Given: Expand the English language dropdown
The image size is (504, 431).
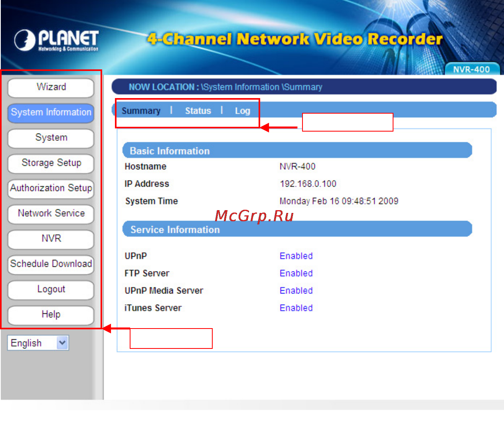Looking at the screenshot, I should coord(38,343).
